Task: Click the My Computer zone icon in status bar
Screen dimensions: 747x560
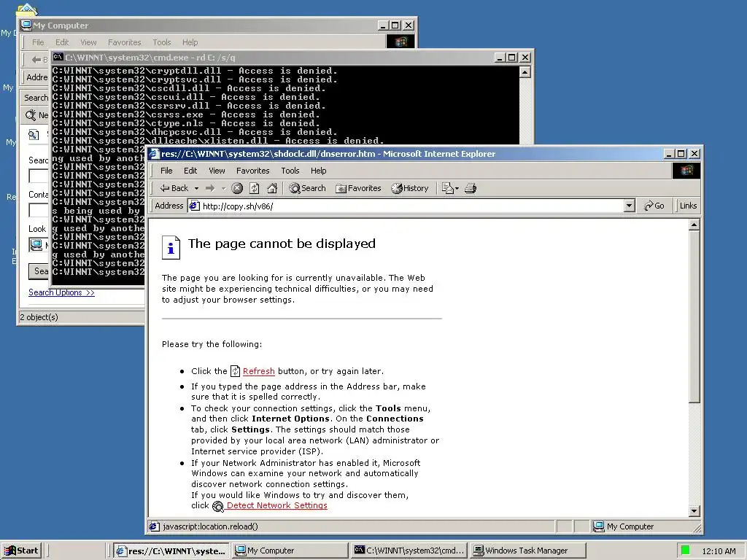Action: pos(598,526)
